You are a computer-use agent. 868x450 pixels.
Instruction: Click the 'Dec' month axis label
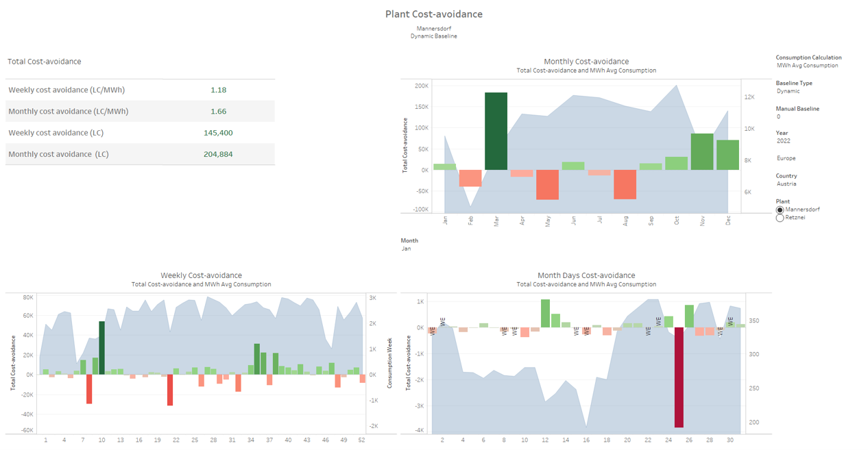click(x=728, y=221)
